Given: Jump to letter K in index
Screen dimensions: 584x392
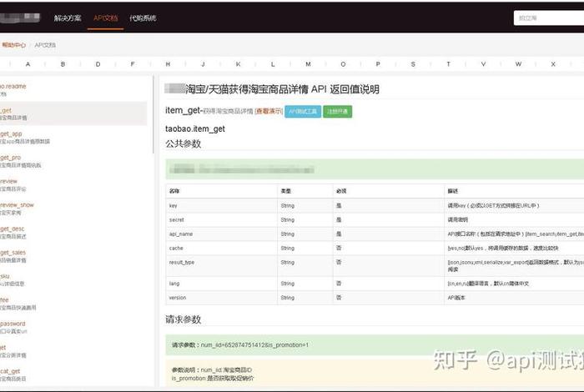Looking at the screenshot, I should coord(238,64).
